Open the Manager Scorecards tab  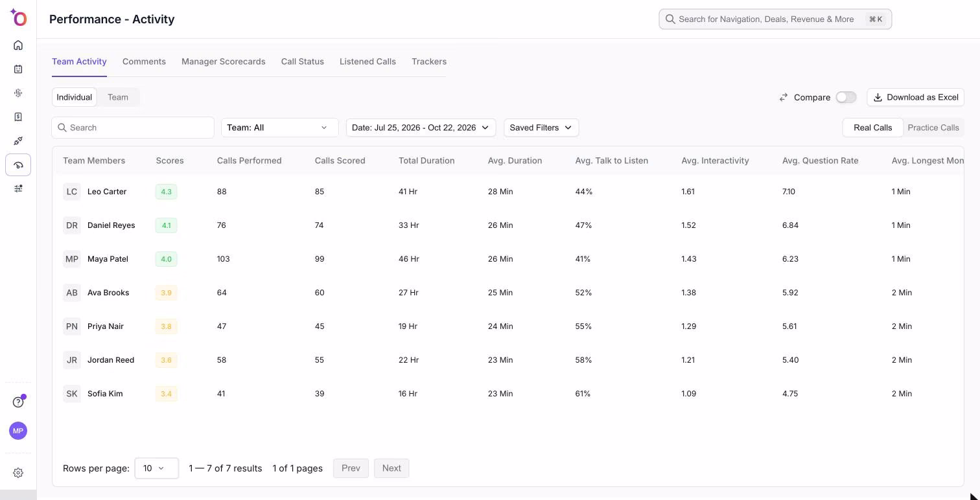(224, 62)
